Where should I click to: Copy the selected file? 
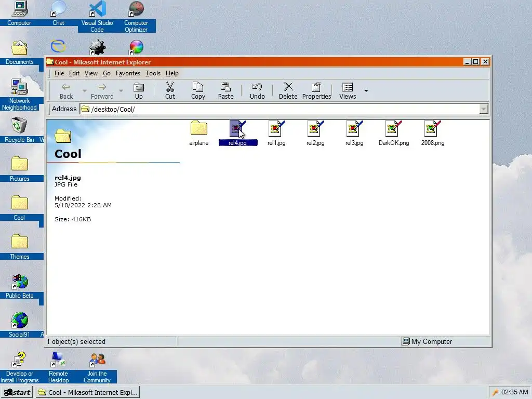198,91
